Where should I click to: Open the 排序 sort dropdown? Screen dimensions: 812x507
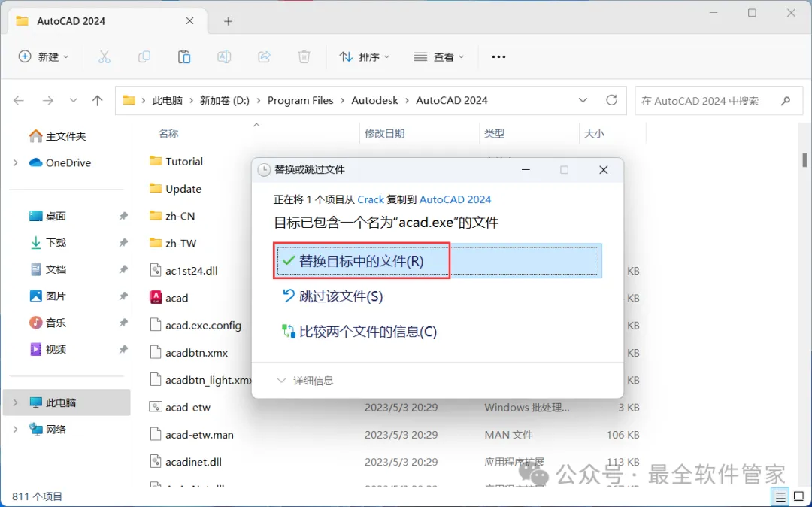coord(364,57)
